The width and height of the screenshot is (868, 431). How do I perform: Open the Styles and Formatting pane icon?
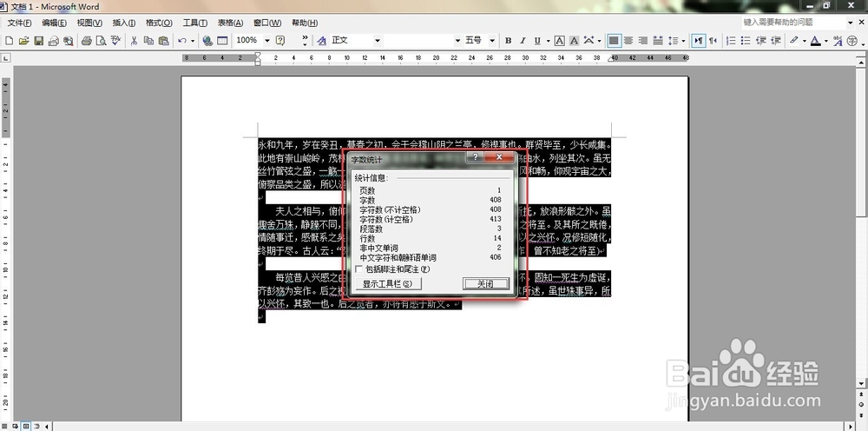pyautogui.click(x=322, y=41)
